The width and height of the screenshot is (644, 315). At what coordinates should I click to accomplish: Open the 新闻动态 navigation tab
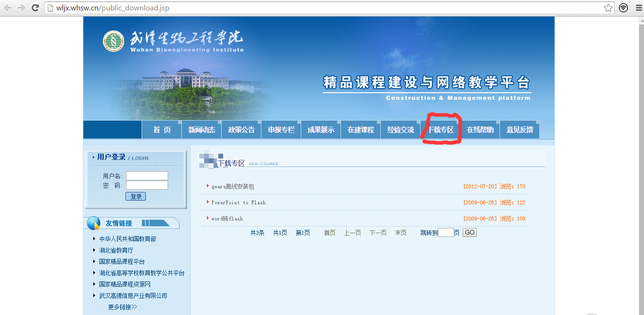point(201,130)
